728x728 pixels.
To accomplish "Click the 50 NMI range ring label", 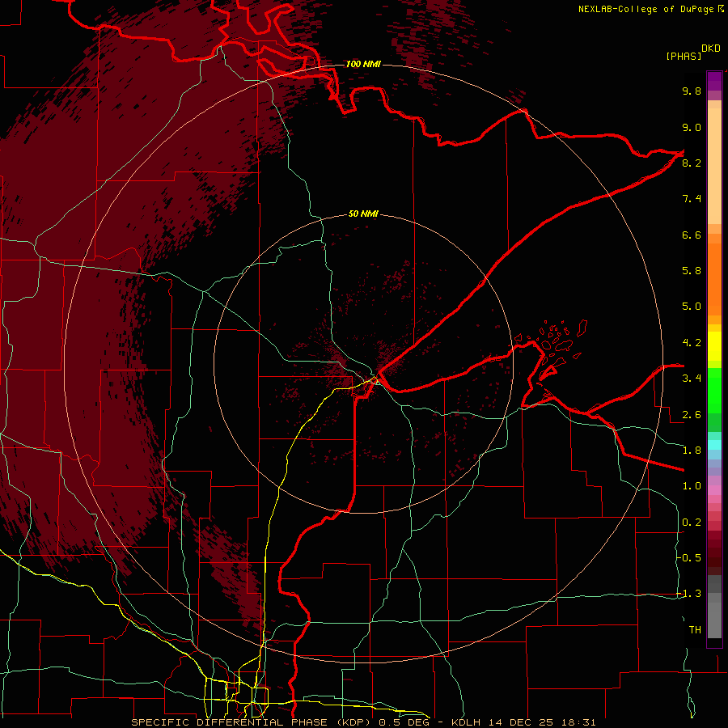I will point(363,214).
